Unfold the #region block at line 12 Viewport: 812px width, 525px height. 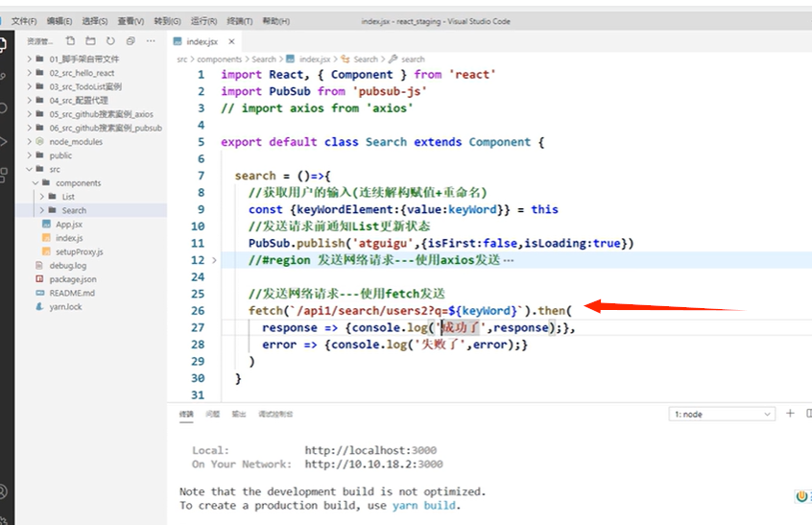pos(214,260)
